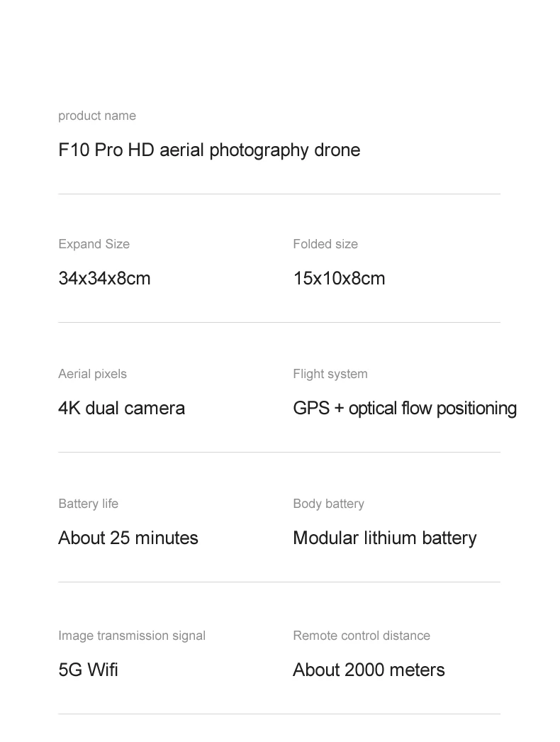Click the 'About 2000 meters' value
The image size is (560, 742).
[x=369, y=670]
